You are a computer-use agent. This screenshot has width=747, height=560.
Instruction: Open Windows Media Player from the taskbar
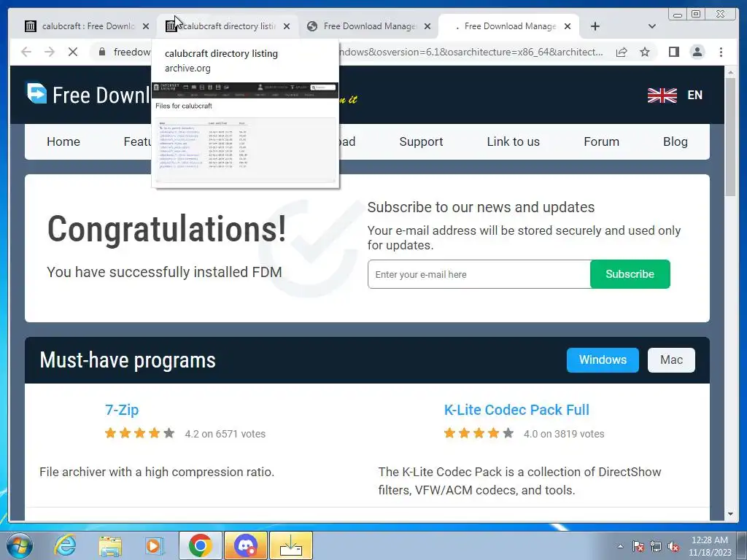pyautogui.click(x=155, y=545)
